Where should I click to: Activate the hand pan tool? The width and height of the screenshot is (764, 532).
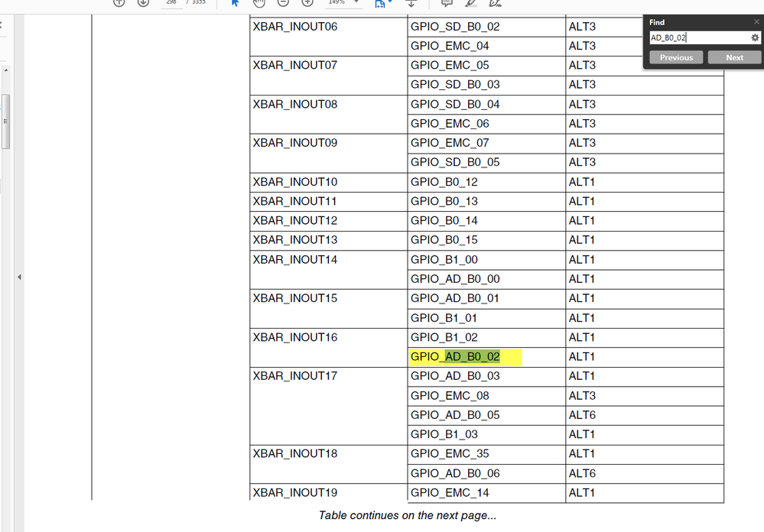[x=259, y=2]
